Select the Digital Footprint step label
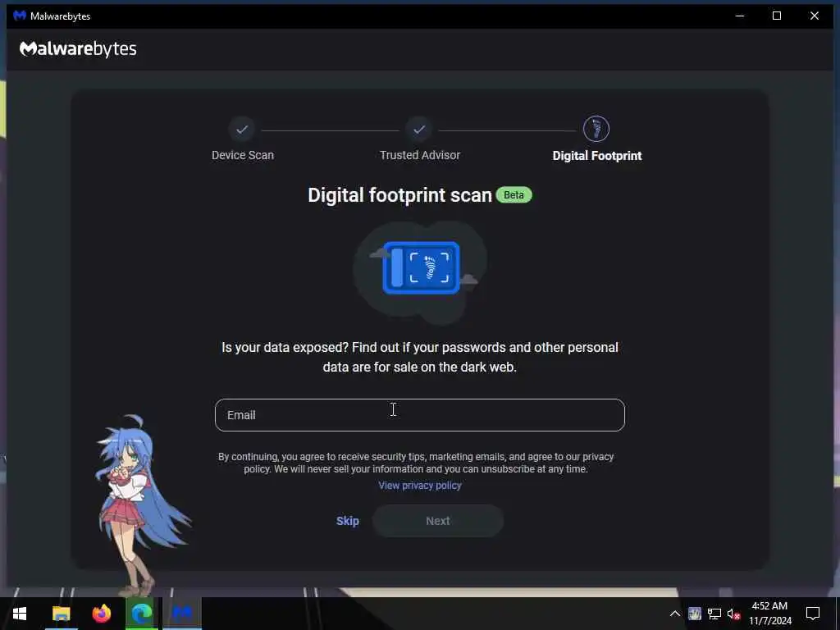Screen dimensions: 840x630 click(x=597, y=156)
